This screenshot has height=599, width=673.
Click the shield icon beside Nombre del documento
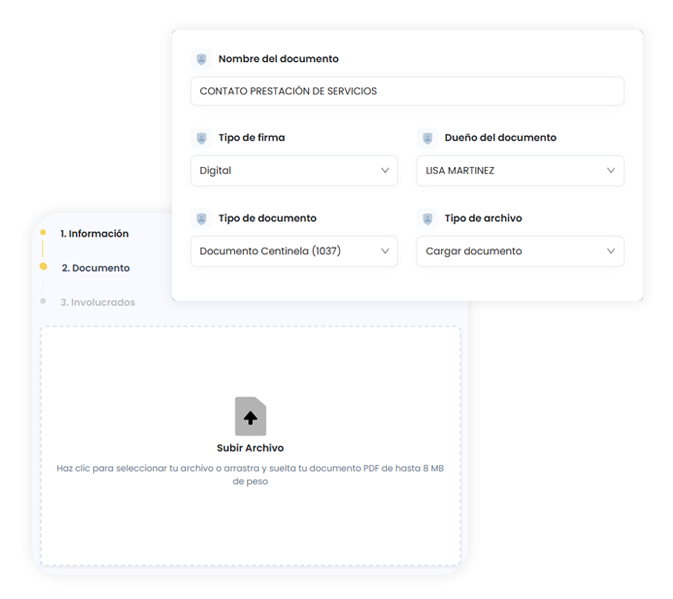pos(201,59)
